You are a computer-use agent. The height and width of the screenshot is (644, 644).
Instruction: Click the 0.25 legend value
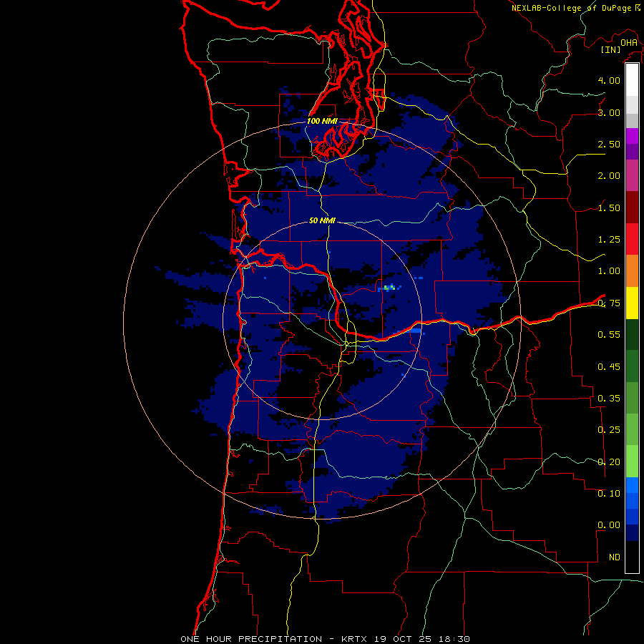click(609, 430)
